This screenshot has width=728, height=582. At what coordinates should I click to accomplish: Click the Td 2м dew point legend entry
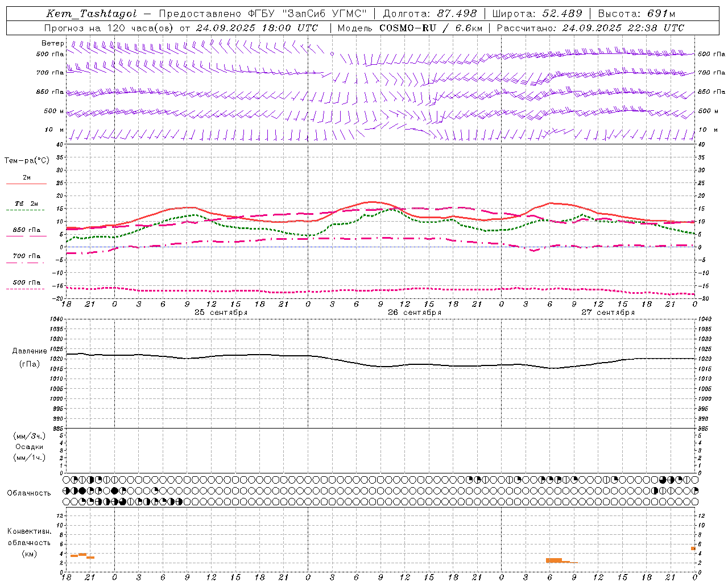click(27, 203)
